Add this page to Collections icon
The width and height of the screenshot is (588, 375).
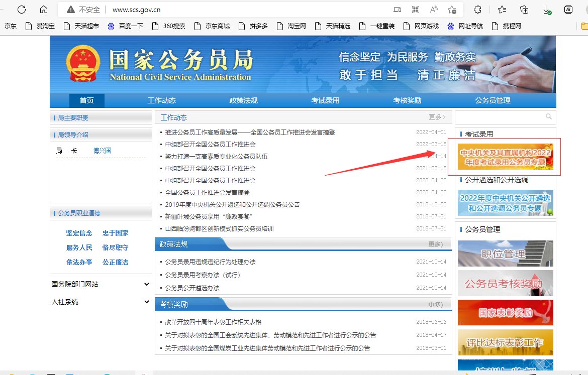tap(524, 9)
